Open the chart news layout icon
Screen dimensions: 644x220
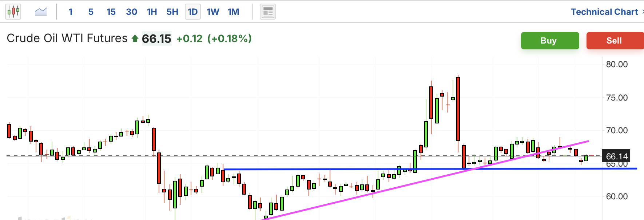click(x=268, y=12)
